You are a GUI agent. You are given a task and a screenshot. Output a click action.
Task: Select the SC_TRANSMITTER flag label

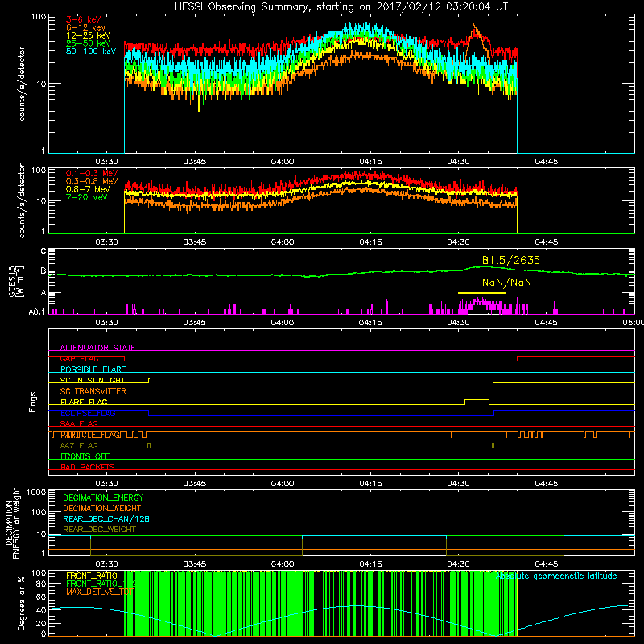(x=93, y=391)
